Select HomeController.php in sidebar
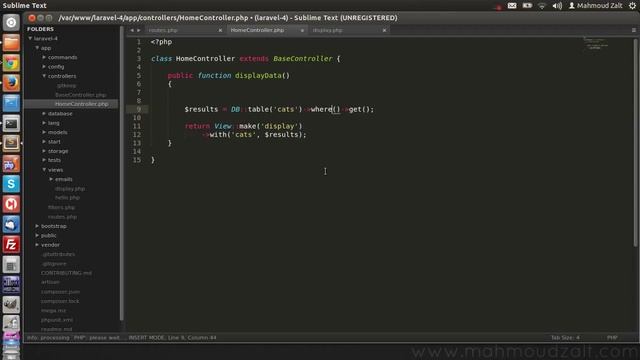The image size is (640, 360). (x=82, y=104)
